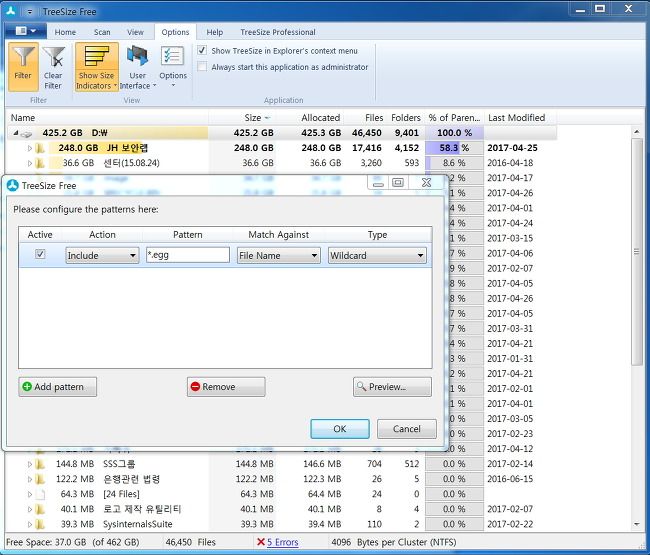The image size is (650, 555).
Task: Expand the 센터(15.08.24) folder
Action: pyautogui.click(x=30, y=163)
